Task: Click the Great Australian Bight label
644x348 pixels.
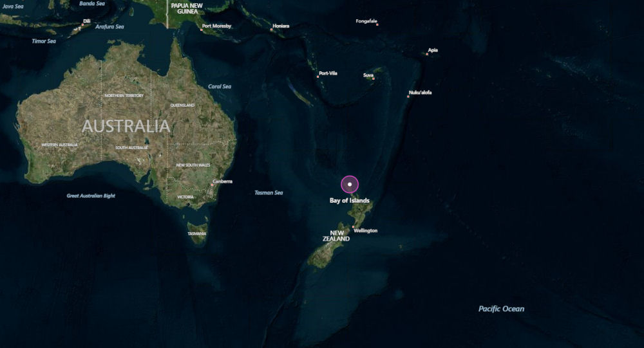Action: tap(91, 196)
